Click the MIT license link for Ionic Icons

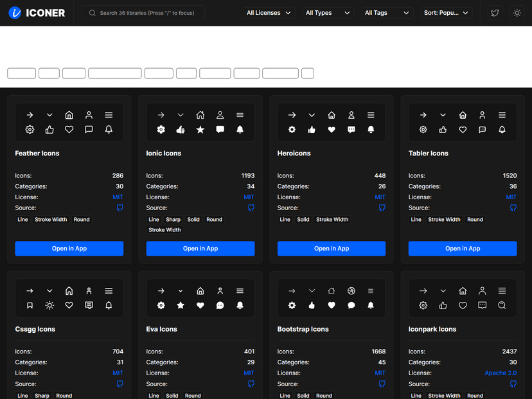[x=249, y=197]
